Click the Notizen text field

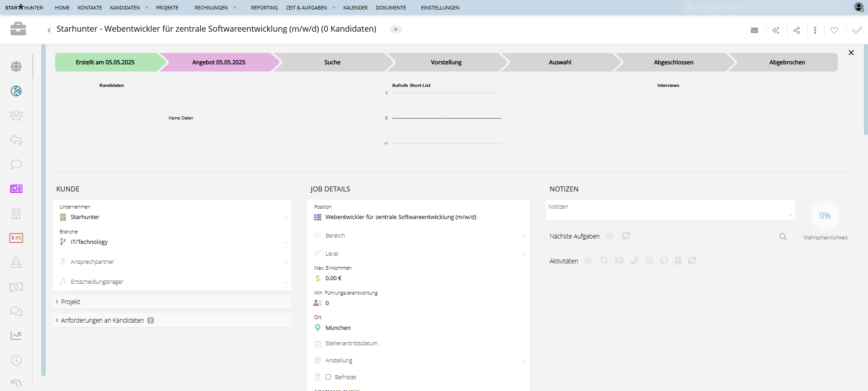pos(670,210)
